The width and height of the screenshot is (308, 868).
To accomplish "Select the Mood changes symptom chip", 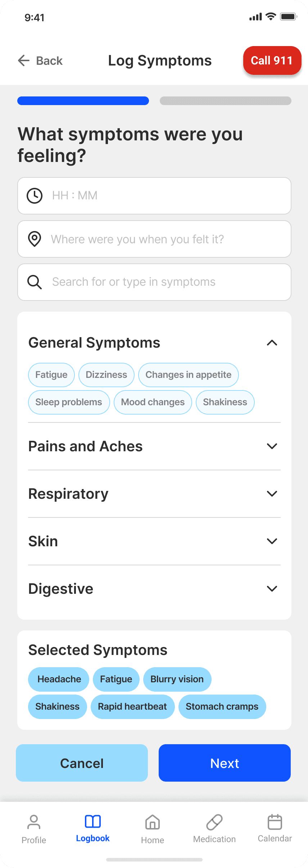I will tap(153, 402).
